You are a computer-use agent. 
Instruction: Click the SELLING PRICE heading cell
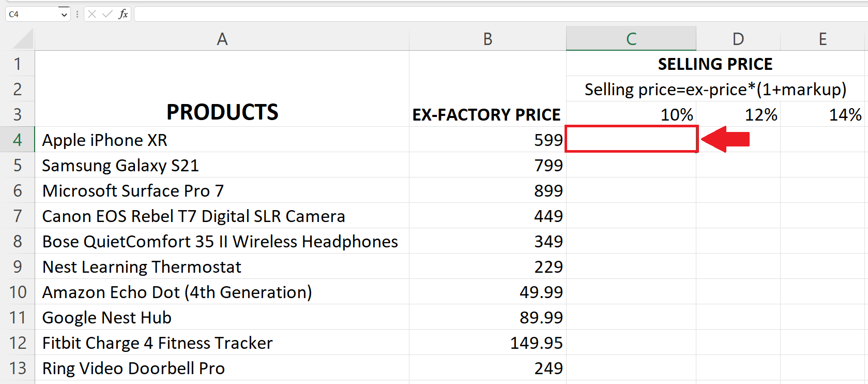point(715,64)
